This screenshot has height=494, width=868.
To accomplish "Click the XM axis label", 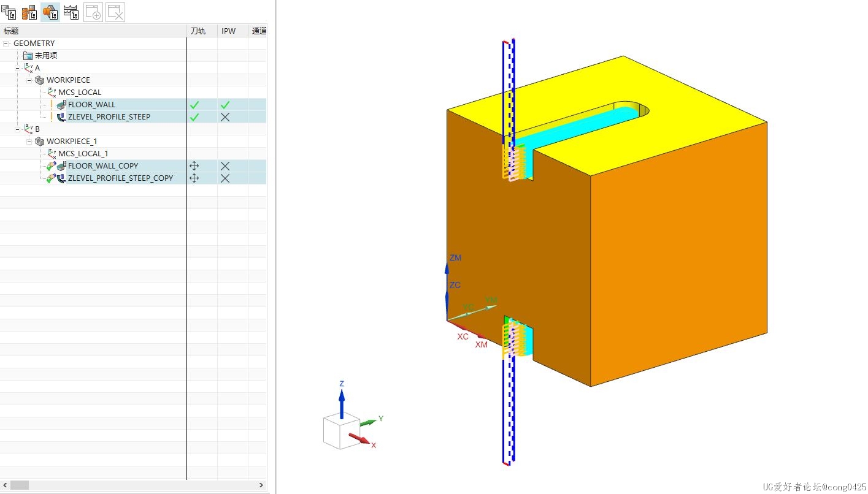I will click(482, 344).
